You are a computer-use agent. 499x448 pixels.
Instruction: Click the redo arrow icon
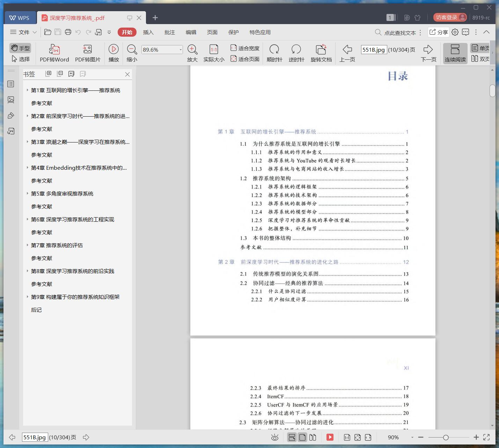click(x=88, y=32)
